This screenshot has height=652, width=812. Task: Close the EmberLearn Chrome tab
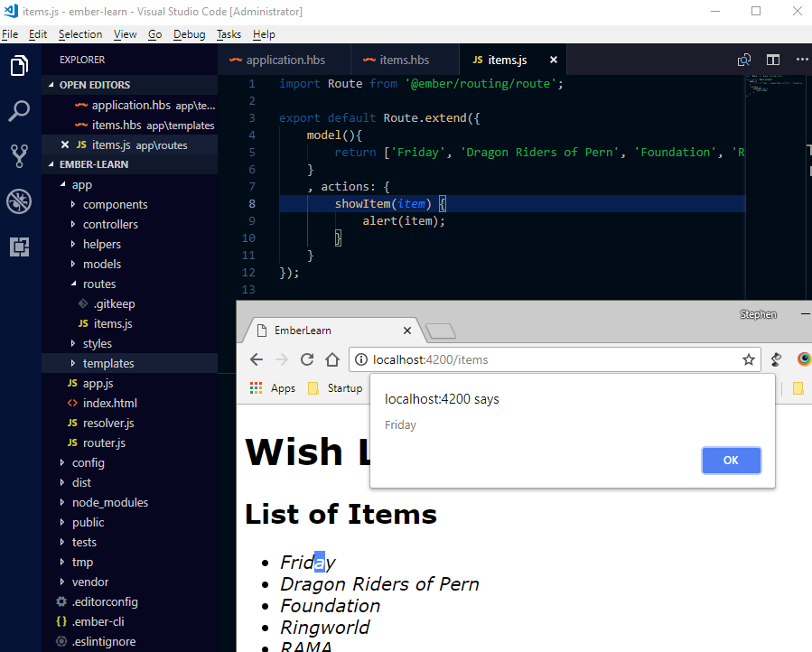pos(407,331)
